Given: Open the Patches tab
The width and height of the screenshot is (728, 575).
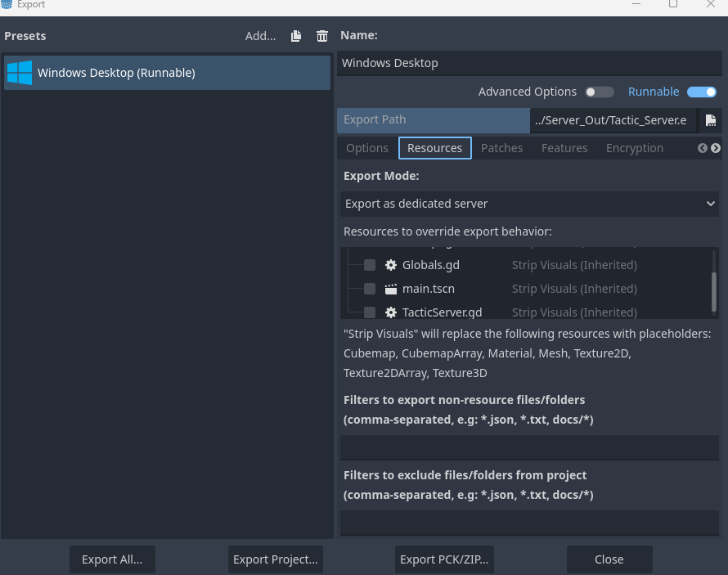Looking at the screenshot, I should [x=501, y=148].
